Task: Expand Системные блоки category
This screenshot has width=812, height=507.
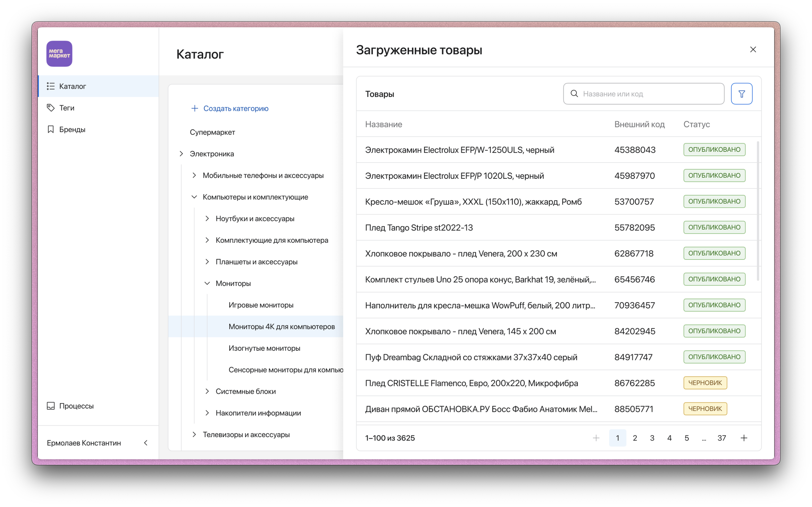Action: point(207,391)
